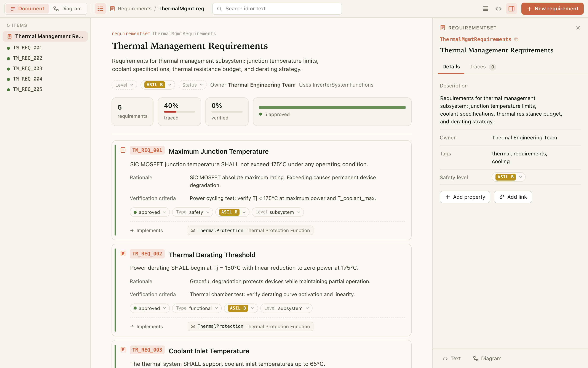Open the Level dropdown in the header
Viewport: 588px width, 368px height.
[124, 85]
